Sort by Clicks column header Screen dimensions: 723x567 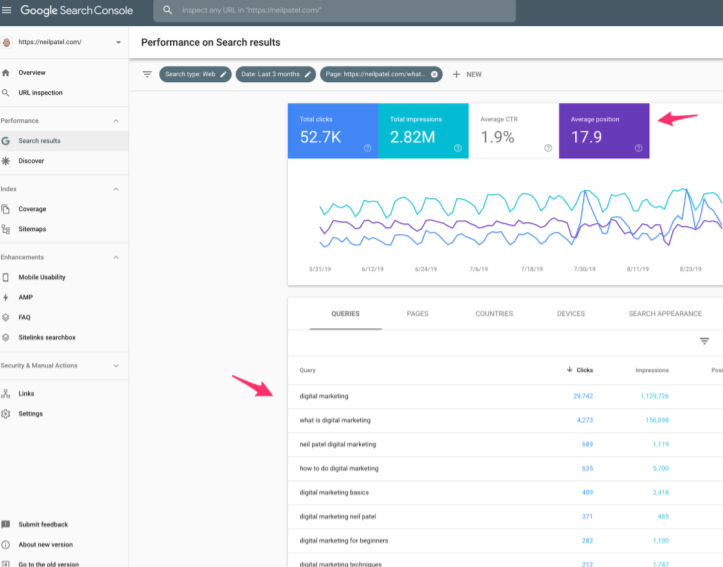tap(580, 370)
